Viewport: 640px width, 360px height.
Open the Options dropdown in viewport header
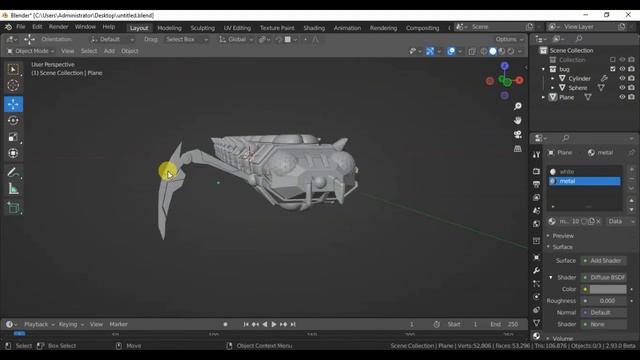[x=509, y=40]
